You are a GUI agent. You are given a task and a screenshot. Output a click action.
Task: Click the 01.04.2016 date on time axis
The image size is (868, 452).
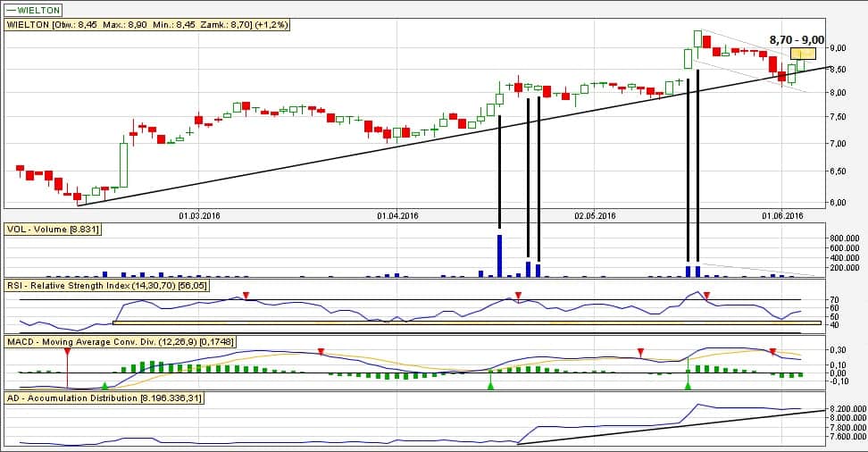[x=397, y=215]
